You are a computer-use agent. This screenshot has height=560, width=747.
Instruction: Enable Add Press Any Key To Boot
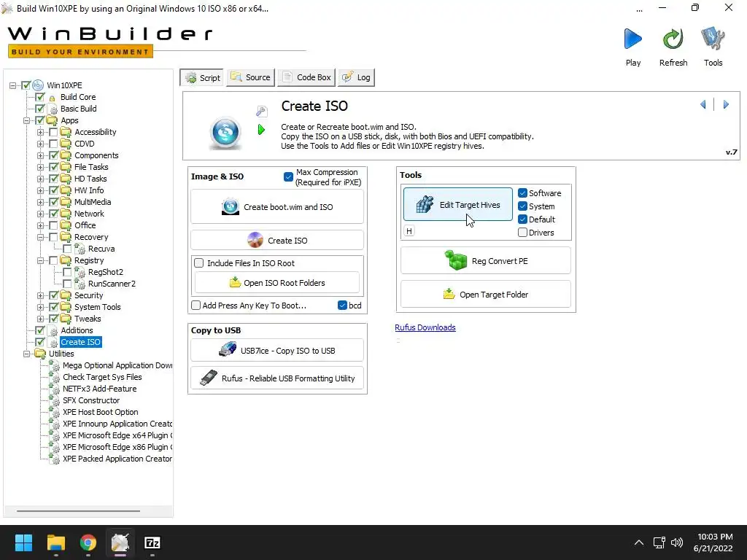(196, 306)
